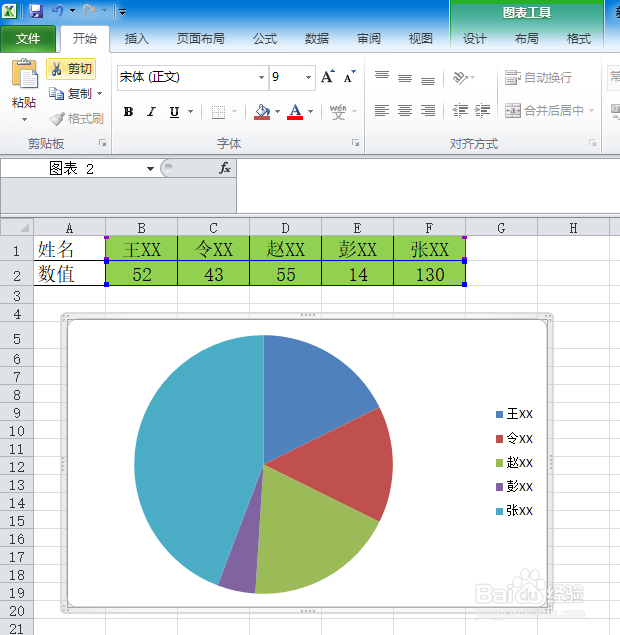
Task: Click the Save icon in quick access toolbar
Action: pyautogui.click(x=36, y=11)
